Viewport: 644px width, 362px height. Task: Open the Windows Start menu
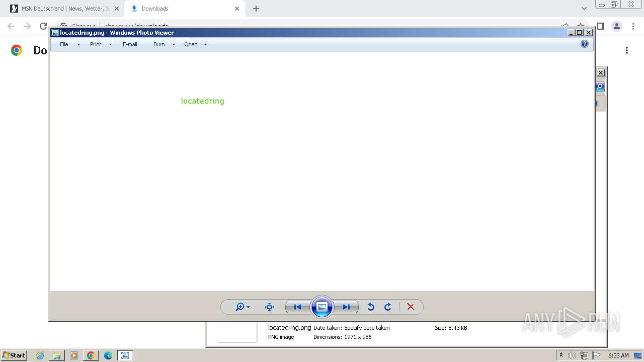(x=14, y=355)
